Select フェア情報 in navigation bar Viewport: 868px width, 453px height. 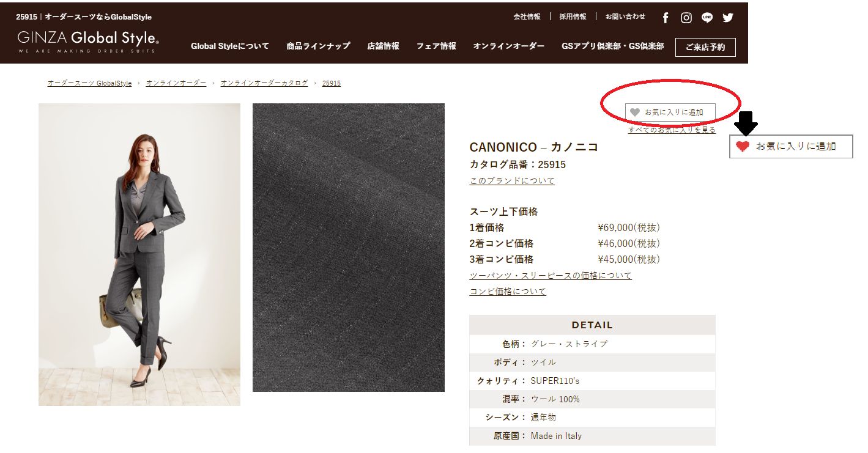436,46
